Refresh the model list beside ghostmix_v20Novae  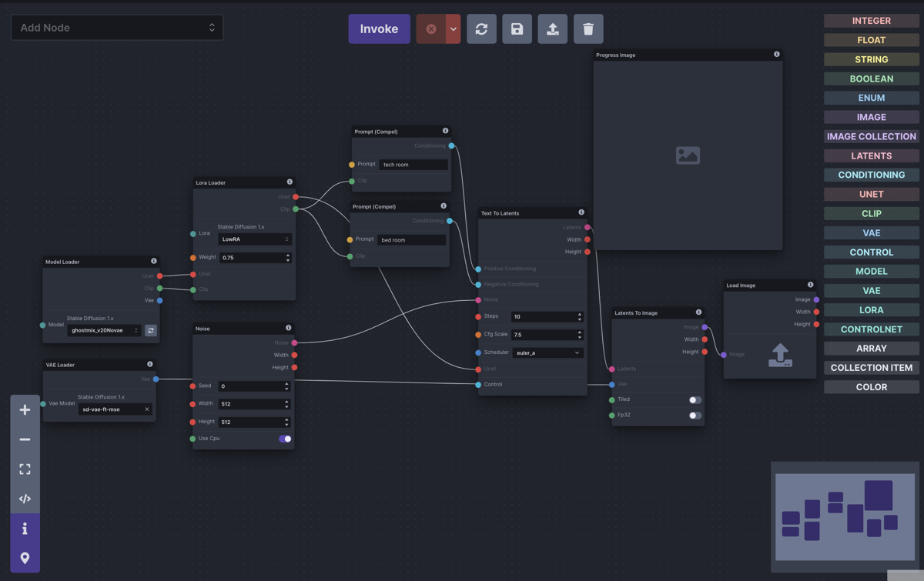[x=151, y=330]
